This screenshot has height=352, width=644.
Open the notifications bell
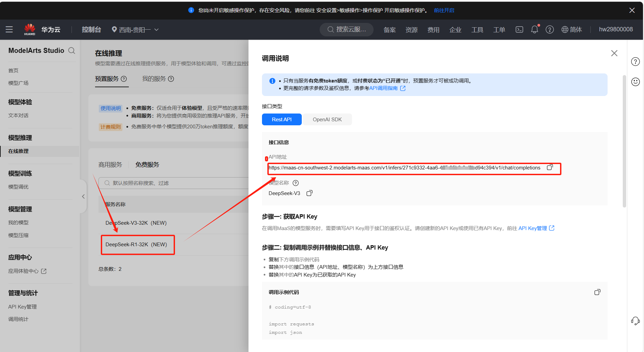(x=535, y=30)
